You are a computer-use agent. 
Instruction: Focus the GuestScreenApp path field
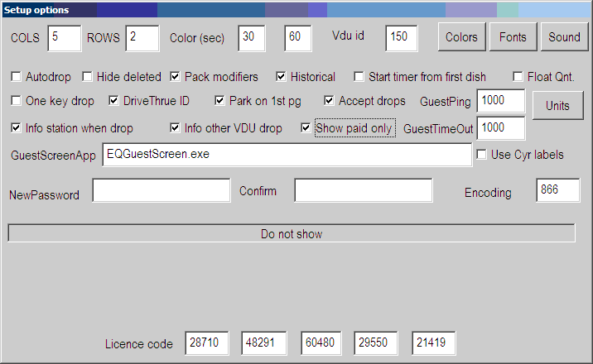(287, 155)
